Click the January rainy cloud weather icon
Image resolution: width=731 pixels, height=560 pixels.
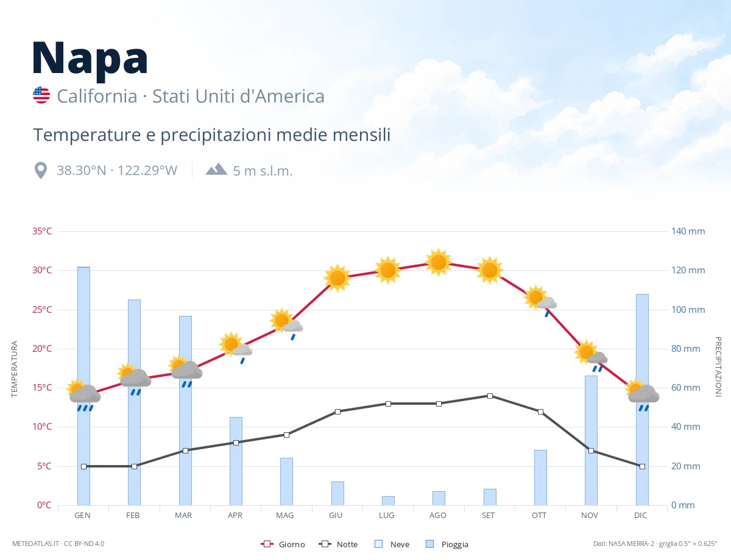83,395
